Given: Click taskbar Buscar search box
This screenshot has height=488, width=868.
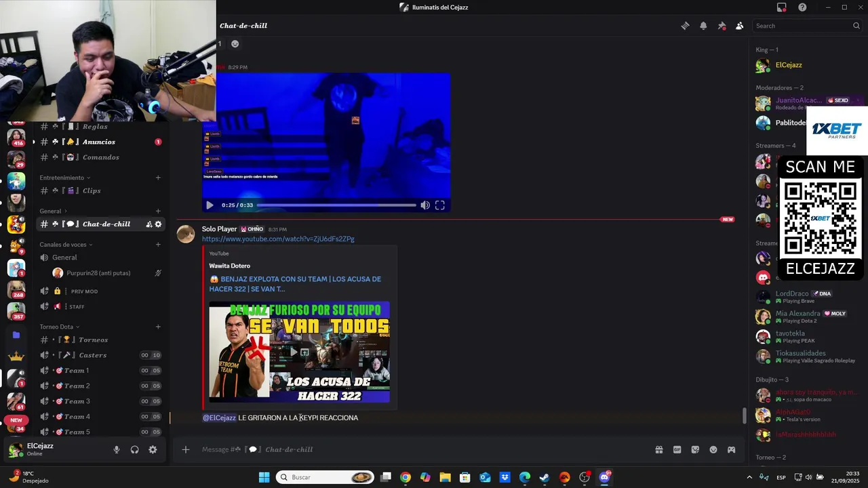Looking at the screenshot, I should click(325, 477).
